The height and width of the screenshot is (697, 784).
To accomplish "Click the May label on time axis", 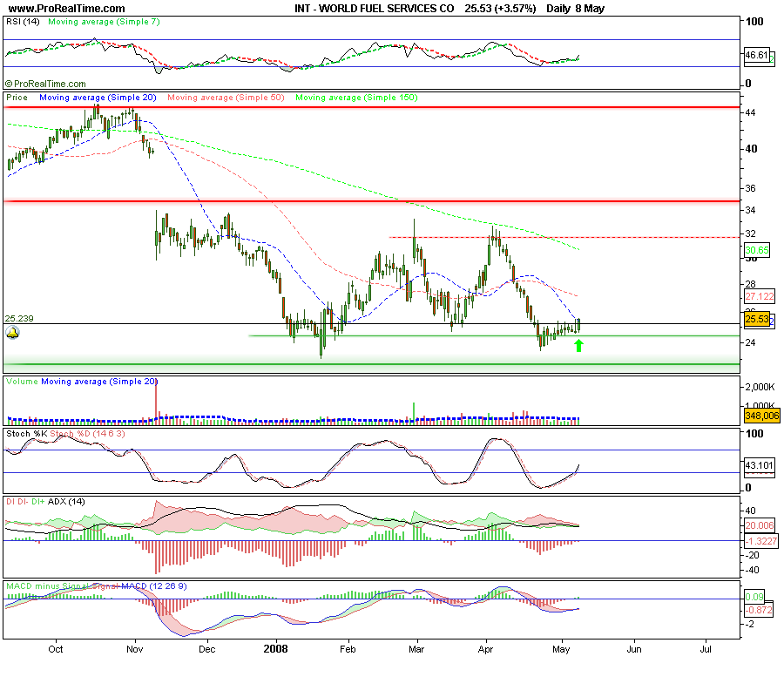I will 561,649.
